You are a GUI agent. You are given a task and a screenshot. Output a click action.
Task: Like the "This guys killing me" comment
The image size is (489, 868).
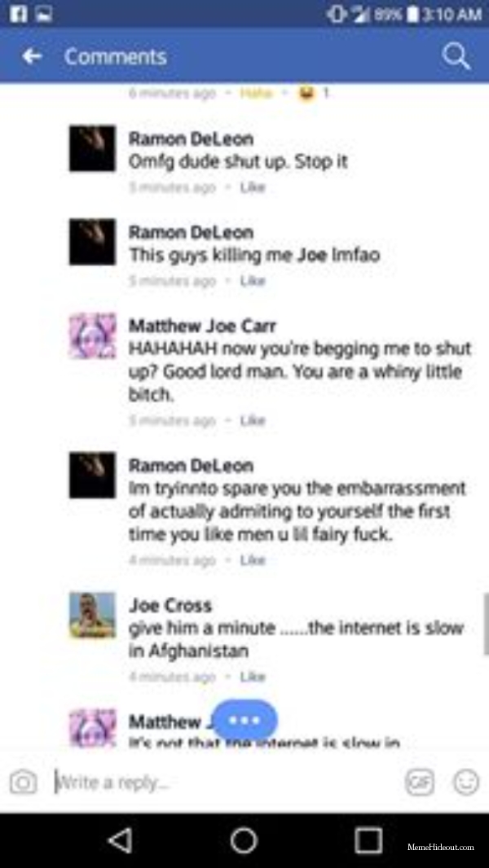click(253, 281)
